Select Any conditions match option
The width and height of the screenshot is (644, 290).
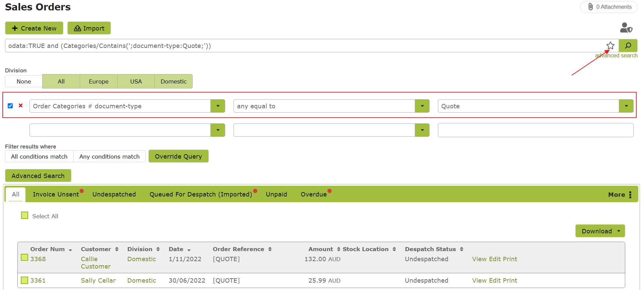pos(110,157)
